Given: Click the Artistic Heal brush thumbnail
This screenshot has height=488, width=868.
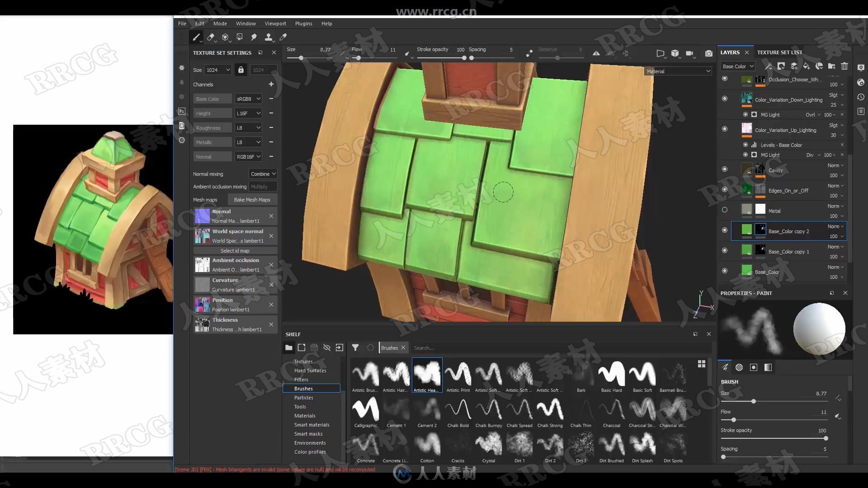Looking at the screenshot, I should click(427, 374).
